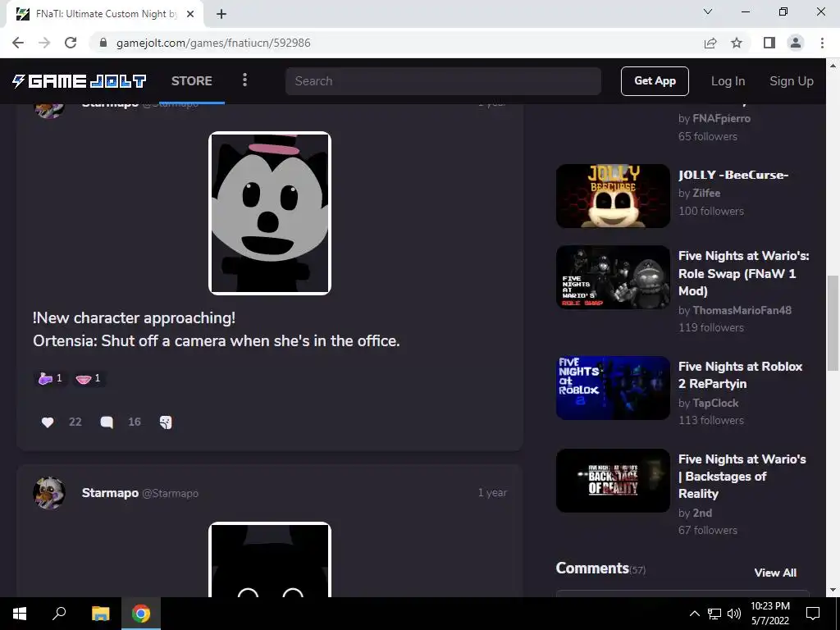Screen dimensions: 840x630
Task: Reload the Game Jolt page
Action: (x=71, y=43)
